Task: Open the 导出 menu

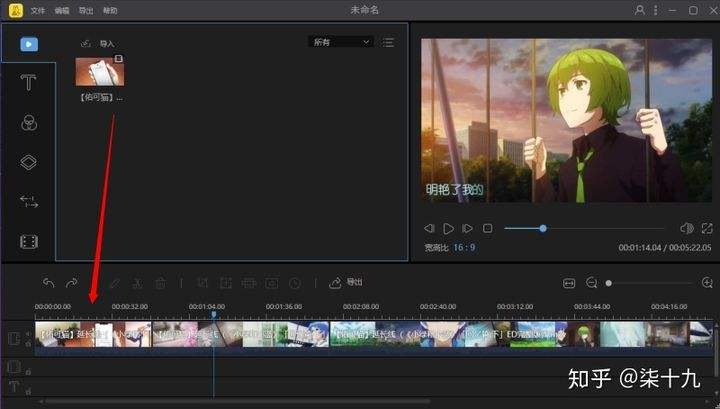Action: [x=86, y=10]
